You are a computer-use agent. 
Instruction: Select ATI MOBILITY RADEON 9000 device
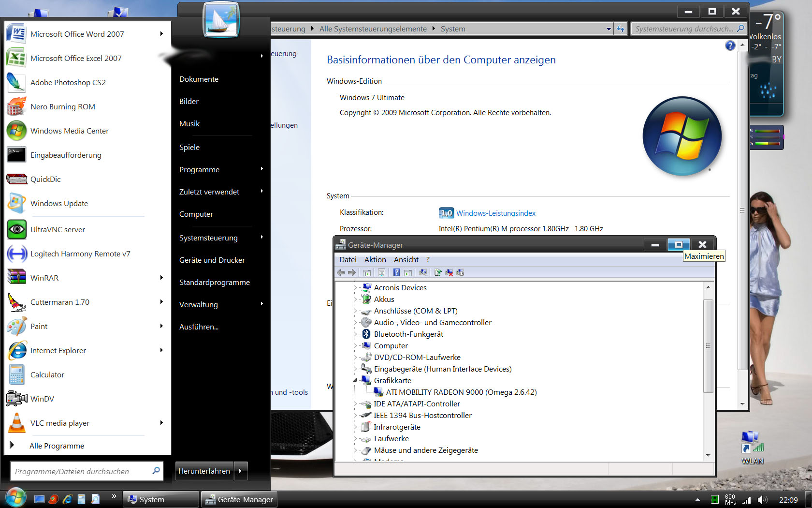(x=461, y=392)
